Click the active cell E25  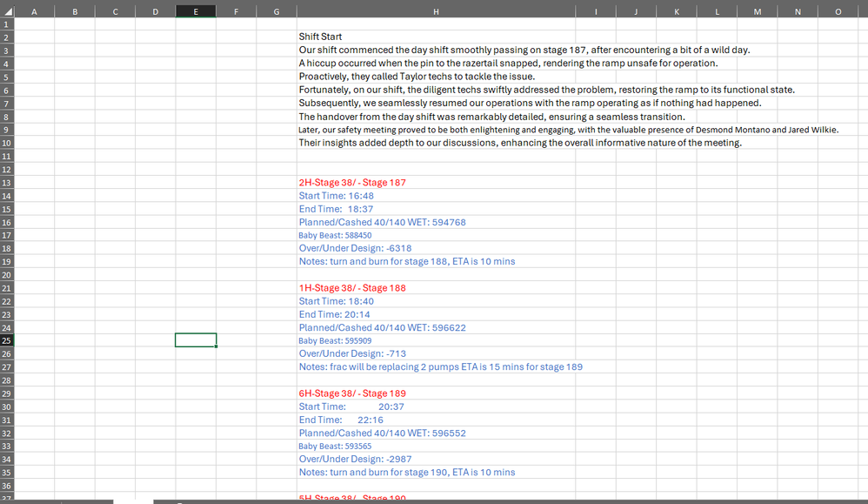tap(196, 340)
